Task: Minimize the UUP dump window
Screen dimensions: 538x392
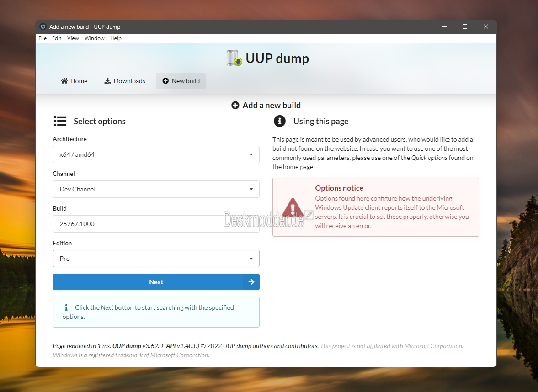Action: pos(444,27)
